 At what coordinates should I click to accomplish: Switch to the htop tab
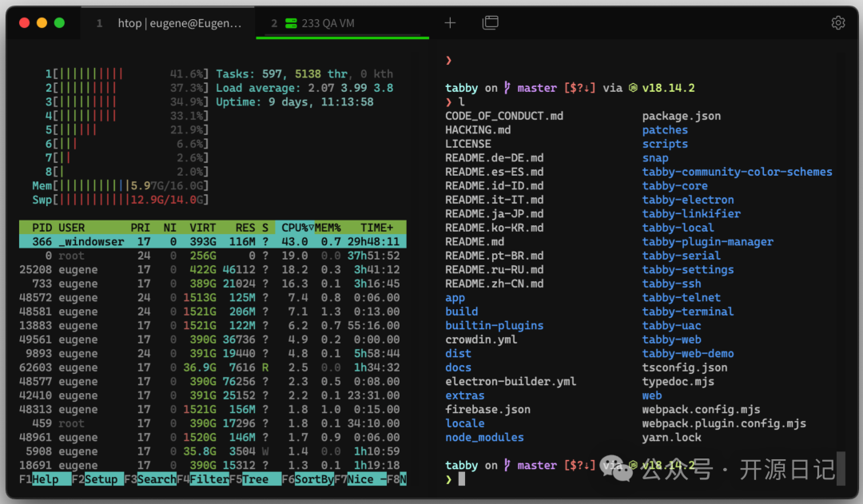click(x=169, y=23)
